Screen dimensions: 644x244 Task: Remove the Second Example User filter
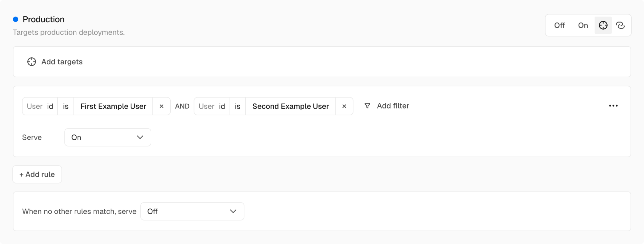[x=344, y=106]
